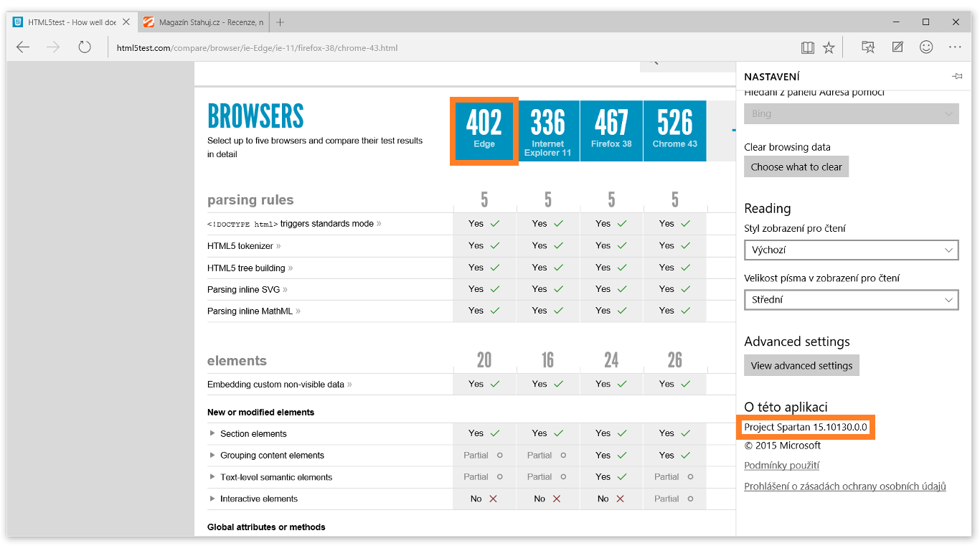Viewport: 980px width, 551px height.
Task: Open the Podmínky použití link
Action: 781,466
